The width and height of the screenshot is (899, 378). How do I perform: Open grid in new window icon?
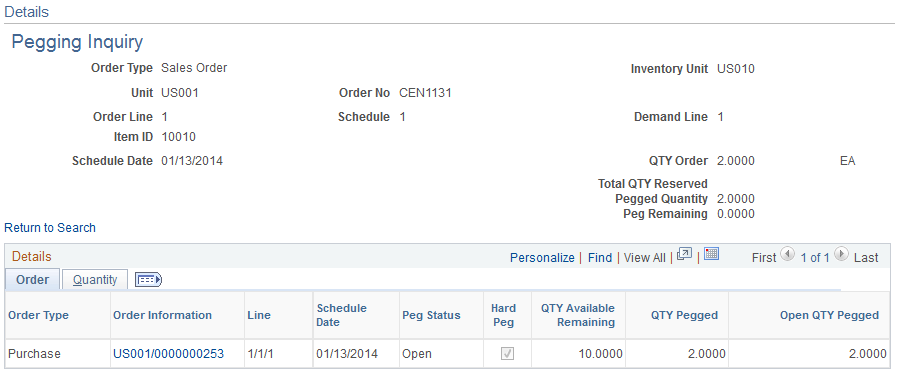[x=685, y=254]
